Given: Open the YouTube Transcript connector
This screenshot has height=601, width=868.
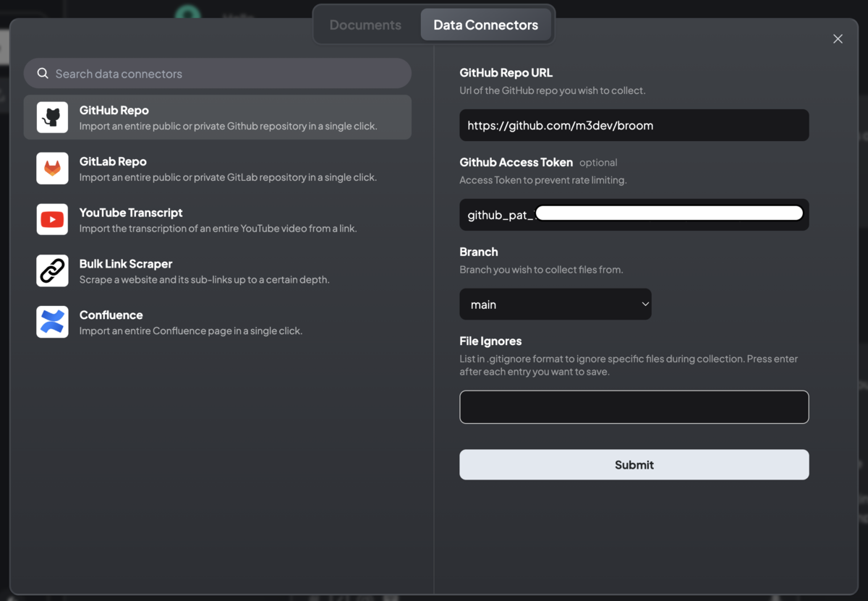Looking at the screenshot, I should 218,220.
